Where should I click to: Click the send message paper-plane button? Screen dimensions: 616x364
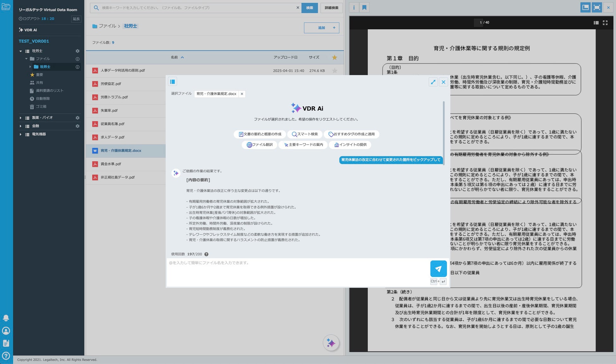(x=438, y=269)
